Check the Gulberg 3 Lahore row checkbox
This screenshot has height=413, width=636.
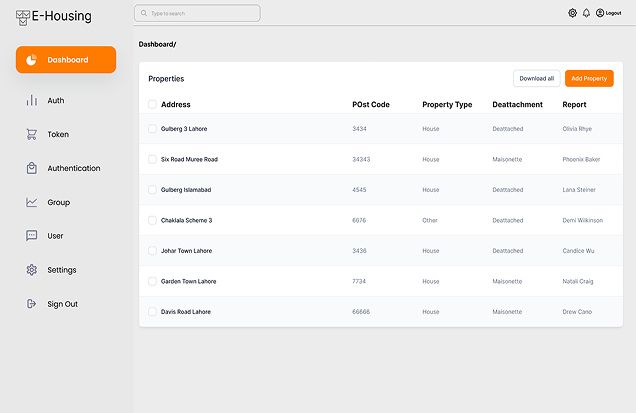click(152, 129)
